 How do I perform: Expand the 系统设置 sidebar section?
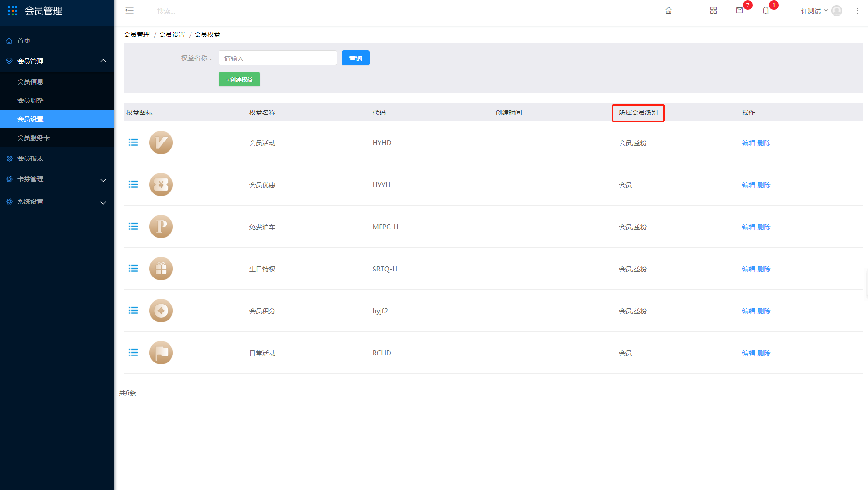(57, 201)
